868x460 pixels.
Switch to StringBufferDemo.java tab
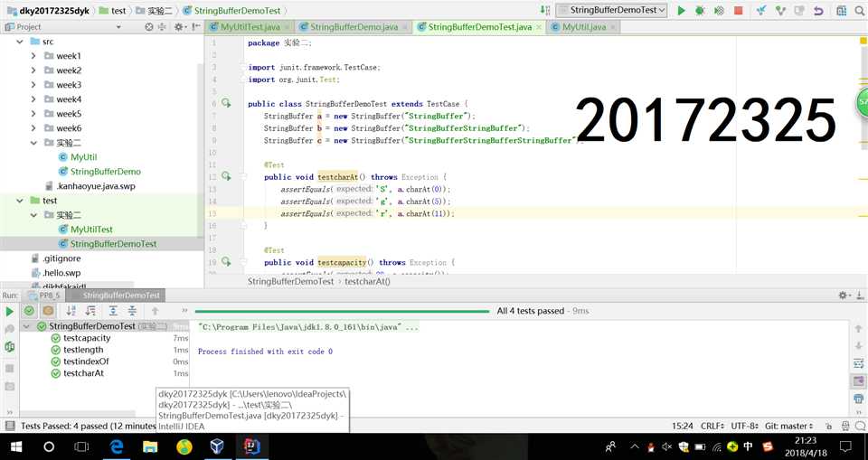[x=354, y=26]
